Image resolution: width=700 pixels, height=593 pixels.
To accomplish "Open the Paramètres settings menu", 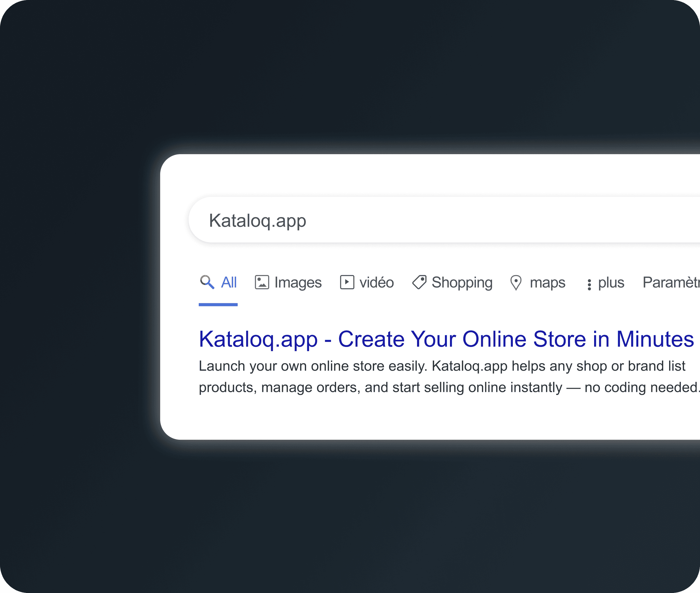I will (x=671, y=282).
